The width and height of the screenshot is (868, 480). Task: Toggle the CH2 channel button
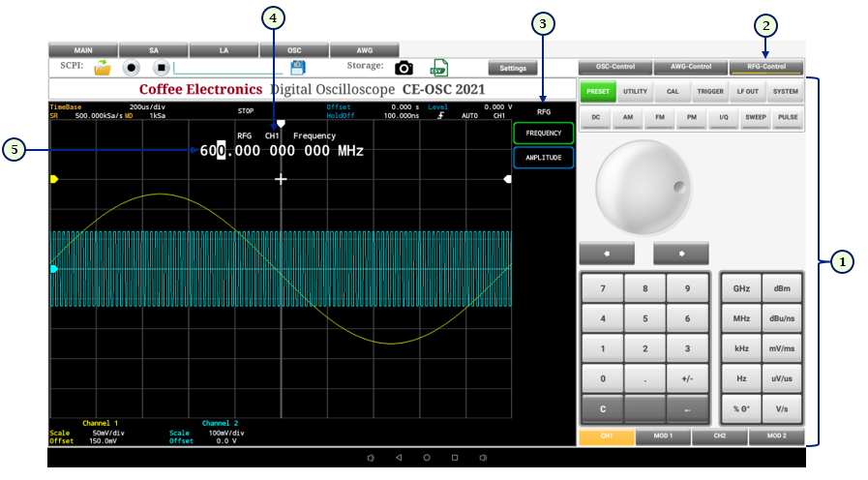click(720, 436)
